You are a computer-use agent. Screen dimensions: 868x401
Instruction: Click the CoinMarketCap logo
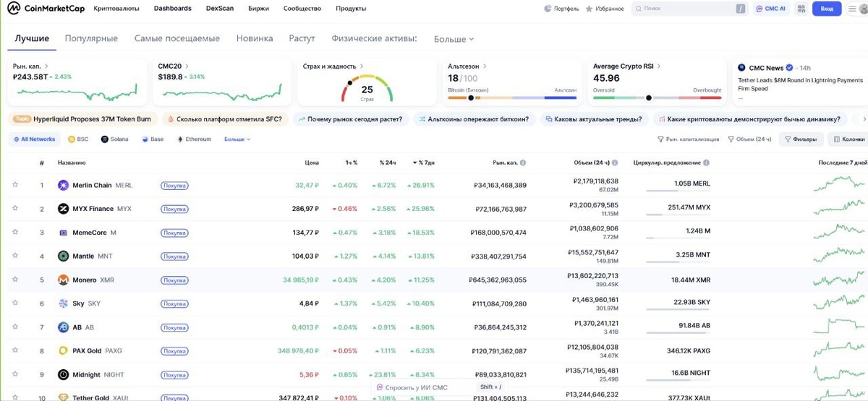pyautogui.click(x=44, y=9)
